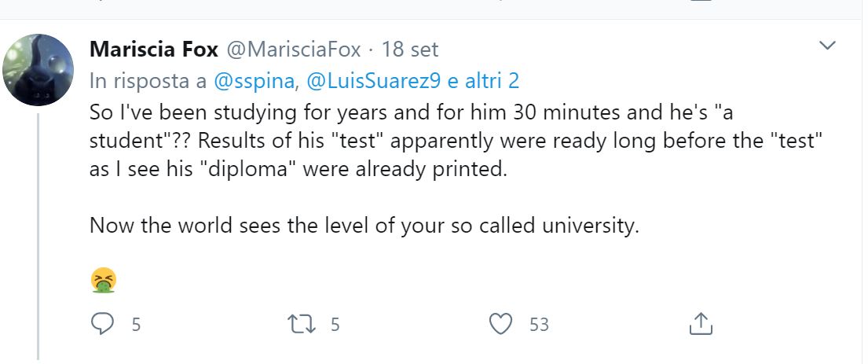Like the tweet with the heart icon
The width and height of the screenshot is (868, 364).
(x=501, y=324)
